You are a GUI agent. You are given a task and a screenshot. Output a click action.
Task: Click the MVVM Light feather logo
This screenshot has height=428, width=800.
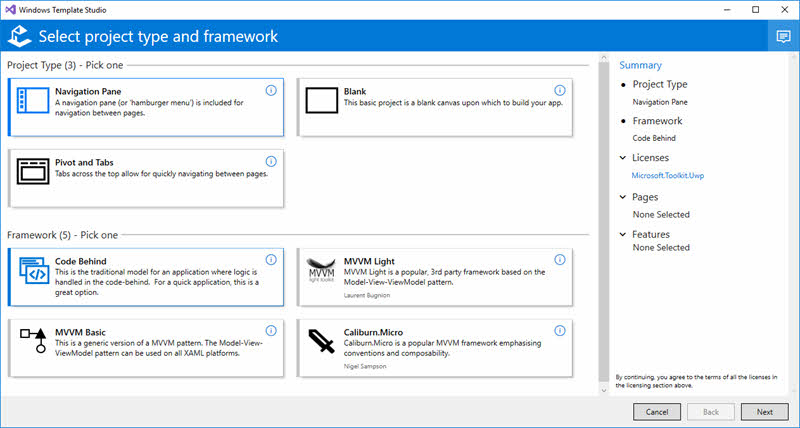[321, 270]
